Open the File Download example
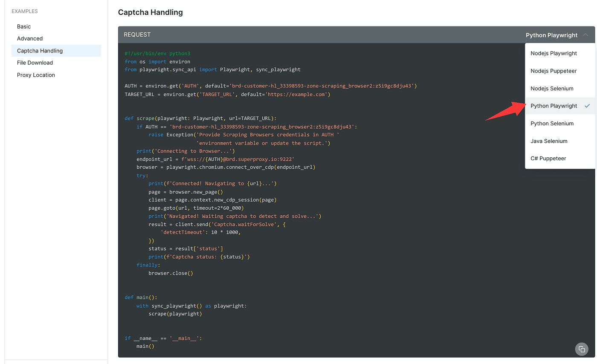The height and width of the screenshot is (364, 597). coord(35,63)
